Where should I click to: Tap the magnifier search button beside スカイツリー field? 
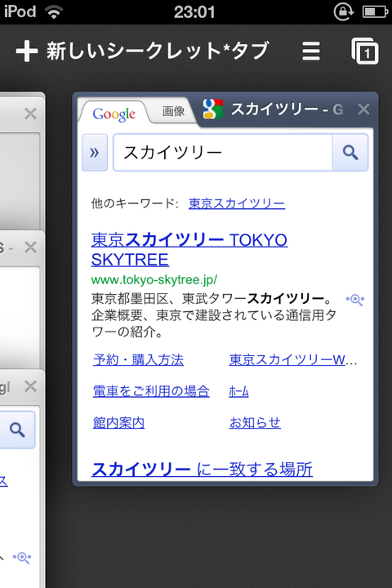(350, 152)
